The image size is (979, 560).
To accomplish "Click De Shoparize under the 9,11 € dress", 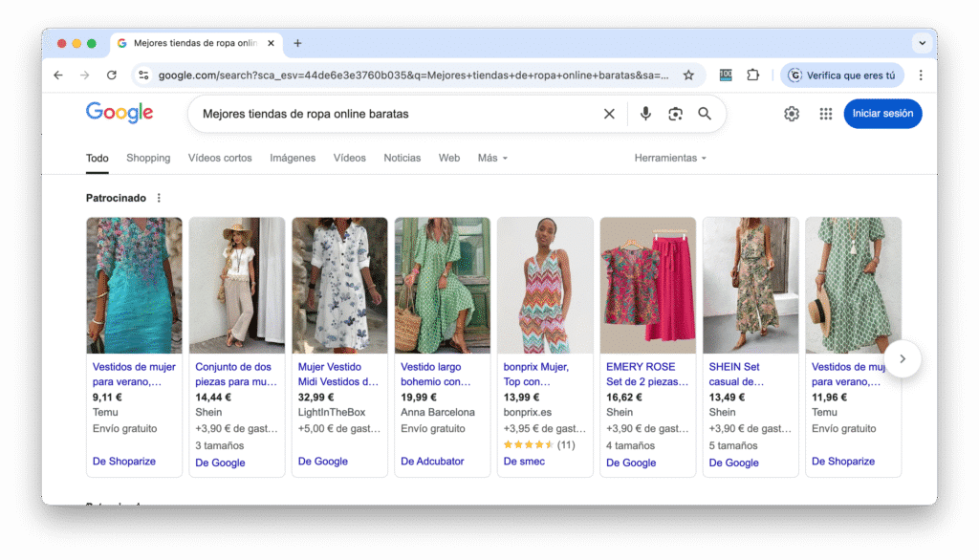I will pos(124,462).
